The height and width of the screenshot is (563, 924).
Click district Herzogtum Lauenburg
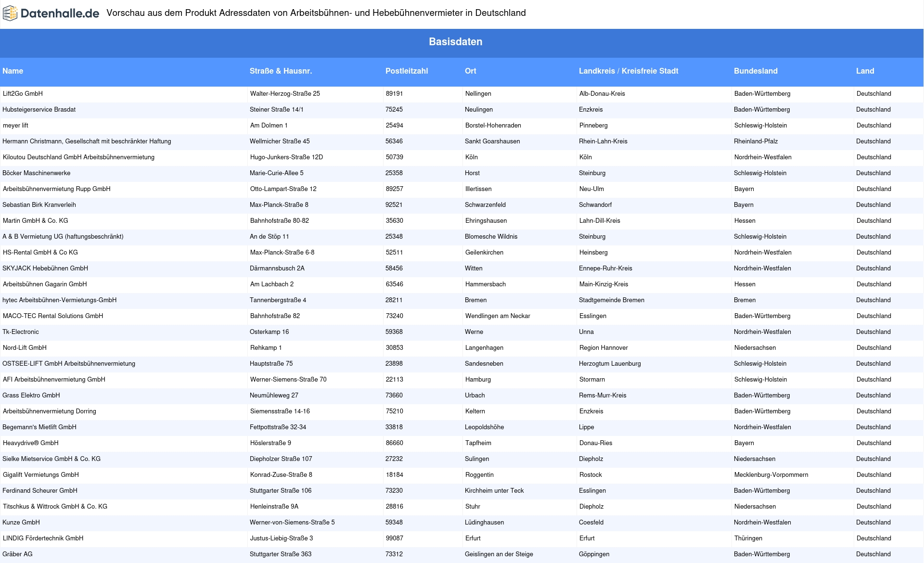click(x=610, y=364)
